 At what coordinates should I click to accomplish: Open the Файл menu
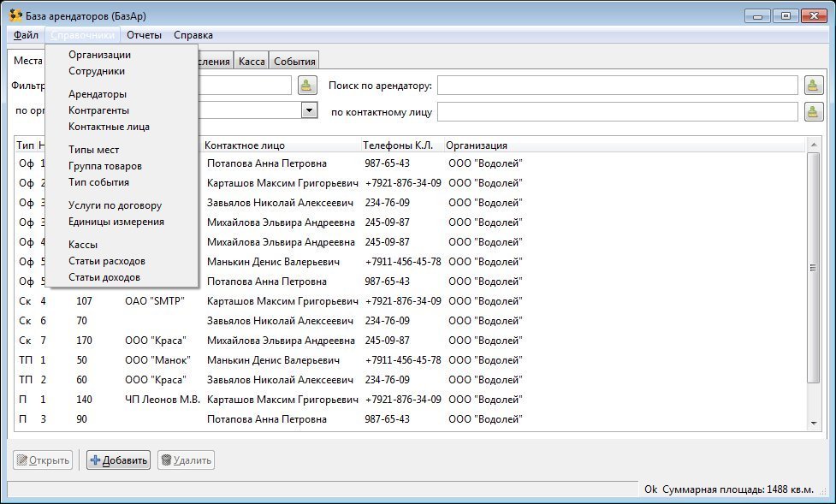26,35
